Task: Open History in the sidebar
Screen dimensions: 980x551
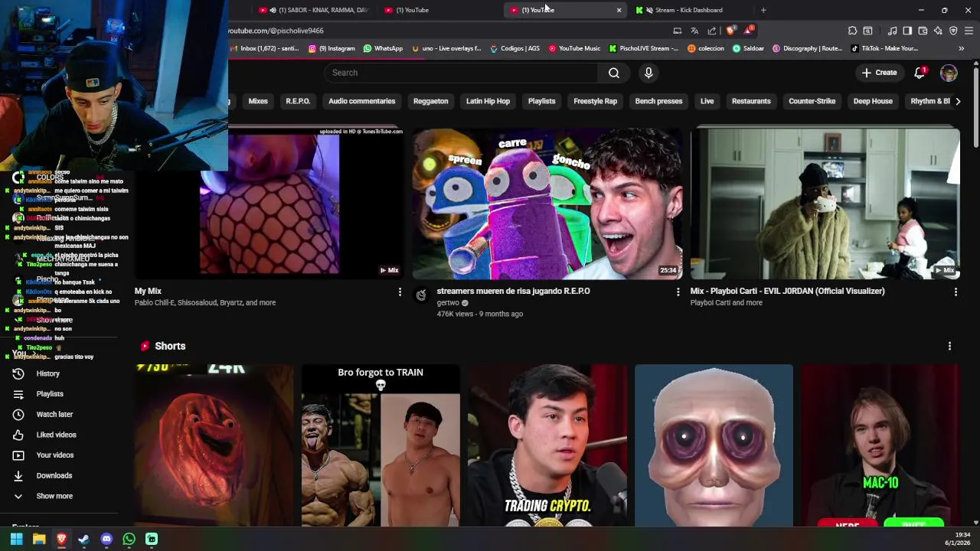Action: [x=47, y=373]
